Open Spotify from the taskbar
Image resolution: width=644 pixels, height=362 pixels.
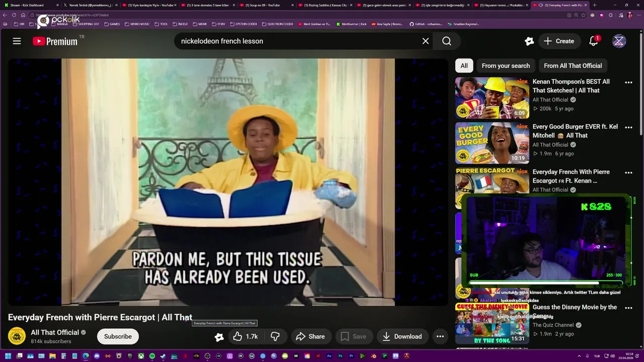152,356
